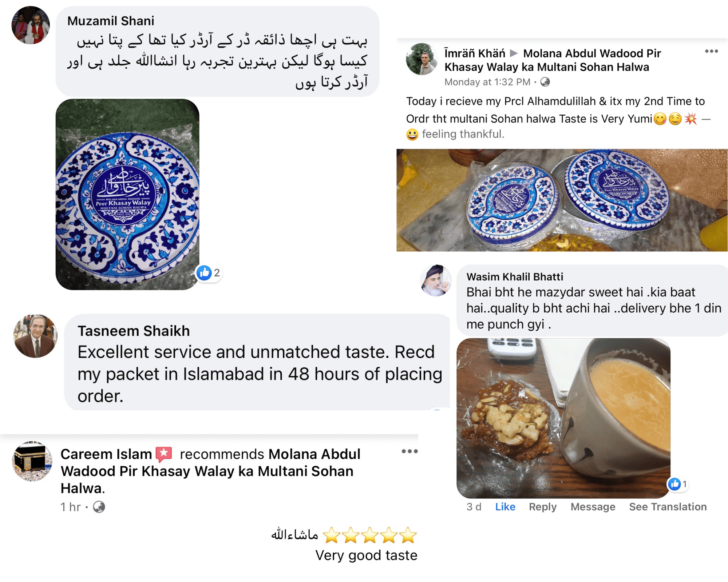Image resolution: width=728 pixels, height=582 pixels.
Task: Open Tasneem Shaikh's profile picture
Action: (x=35, y=336)
